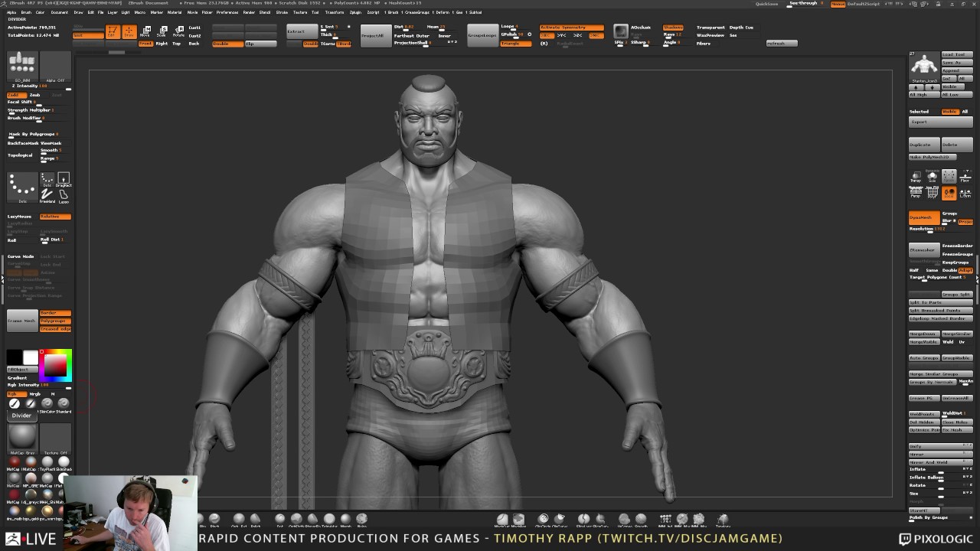The image size is (980, 551).
Task: Open the Alpha menu
Action: coord(11,12)
